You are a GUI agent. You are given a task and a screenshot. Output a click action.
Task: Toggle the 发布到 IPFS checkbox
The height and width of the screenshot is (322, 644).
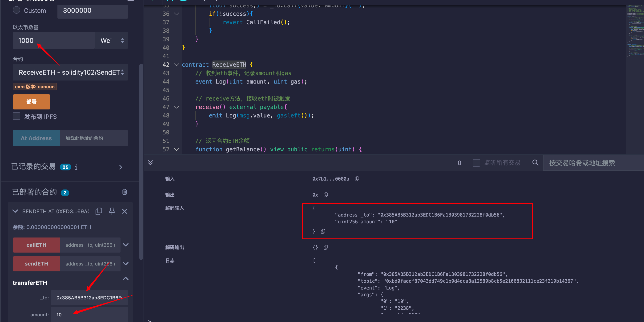coord(16,116)
